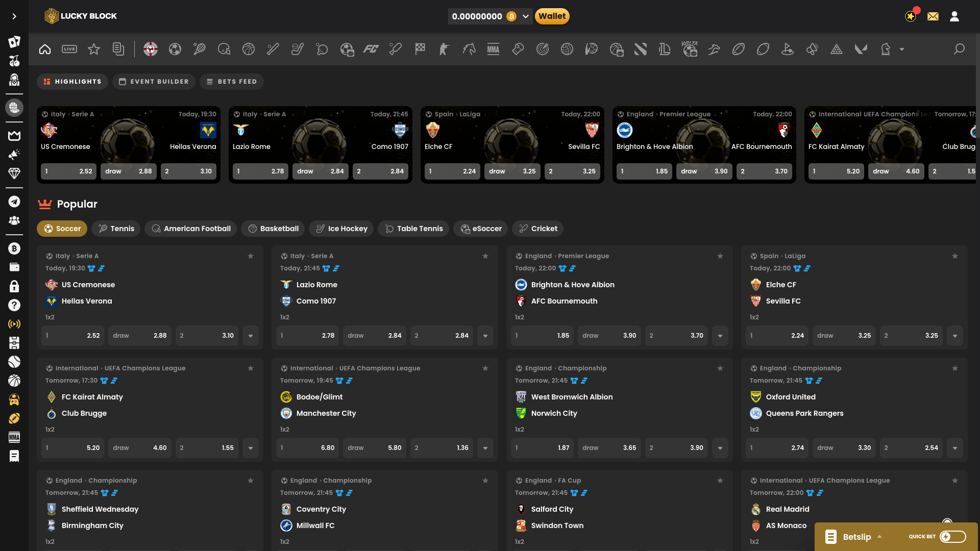Screen dimensions: 980x551
Task: Open the help question mark icon
Action: click(x=14, y=305)
